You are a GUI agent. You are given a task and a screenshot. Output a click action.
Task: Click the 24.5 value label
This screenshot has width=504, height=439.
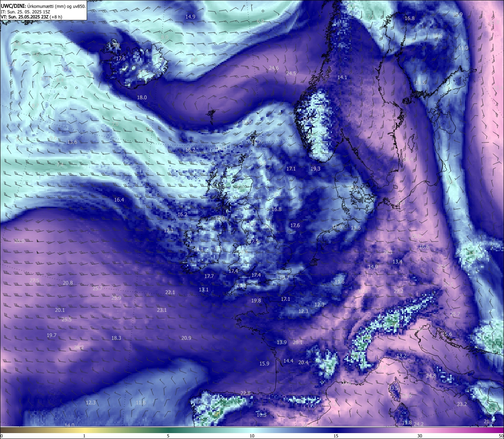coord(291,73)
